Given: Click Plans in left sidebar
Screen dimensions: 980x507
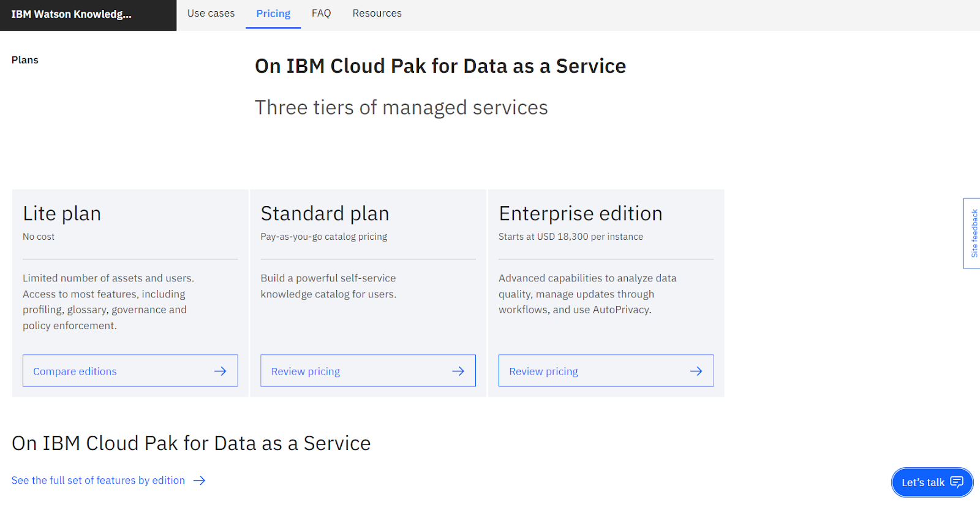Looking at the screenshot, I should [x=25, y=60].
